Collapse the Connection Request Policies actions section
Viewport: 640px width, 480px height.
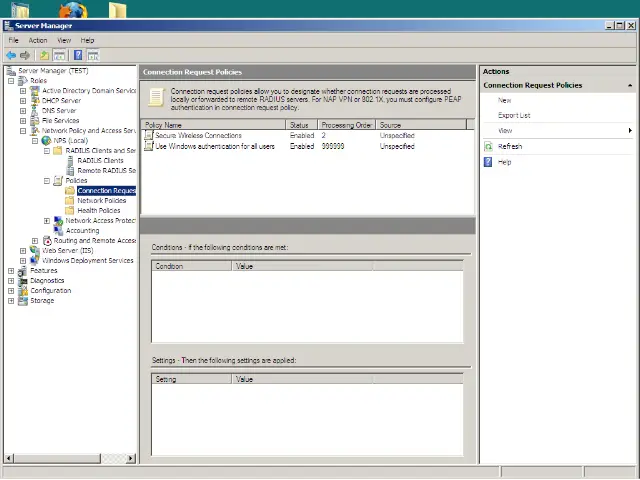[630, 85]
